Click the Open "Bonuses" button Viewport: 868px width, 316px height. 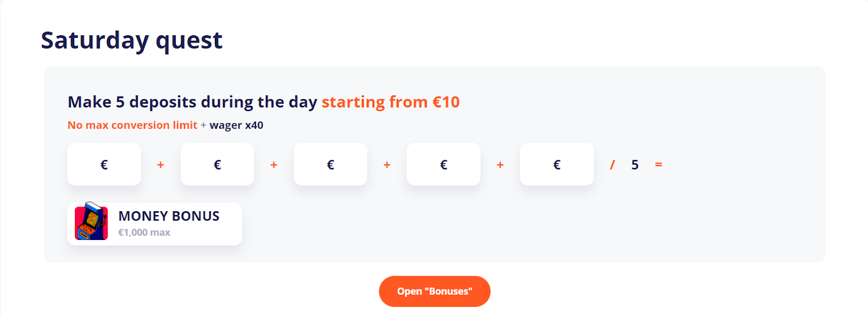tap(435, 291)
